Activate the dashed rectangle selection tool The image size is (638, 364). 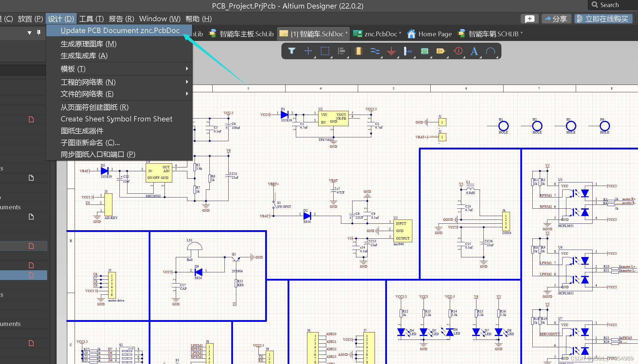(x=325, y=51)
